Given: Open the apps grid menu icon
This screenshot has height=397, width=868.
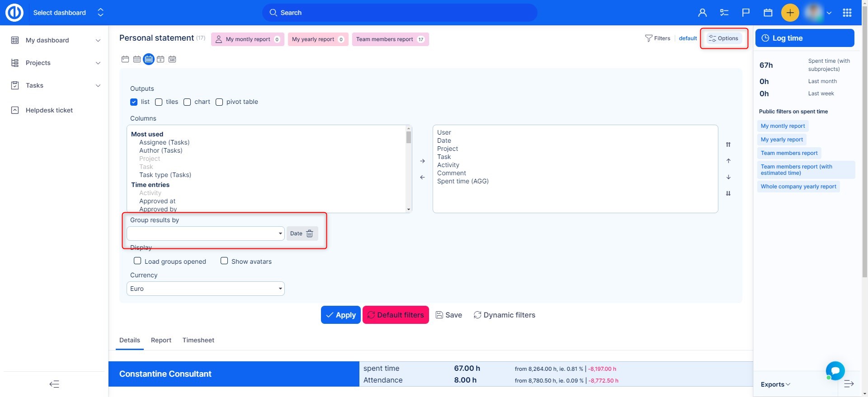Looking at the screenshot, I should point(847,13).
